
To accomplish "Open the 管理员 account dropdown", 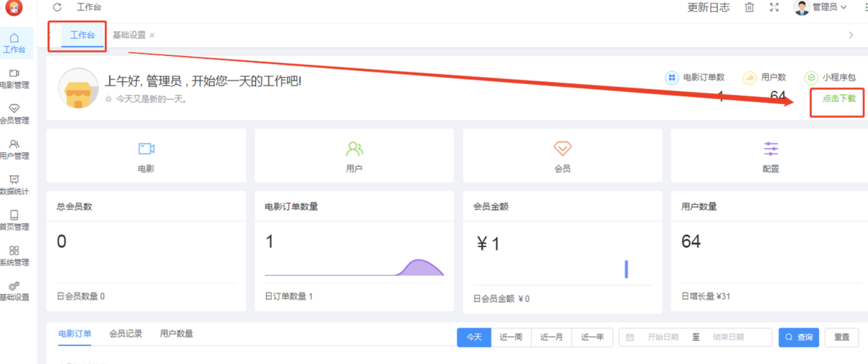I will tap(825, 7).
